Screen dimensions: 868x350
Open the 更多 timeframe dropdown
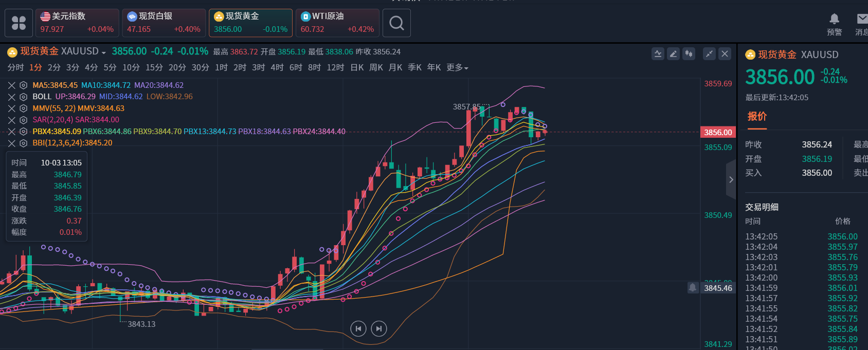(457, 67)
